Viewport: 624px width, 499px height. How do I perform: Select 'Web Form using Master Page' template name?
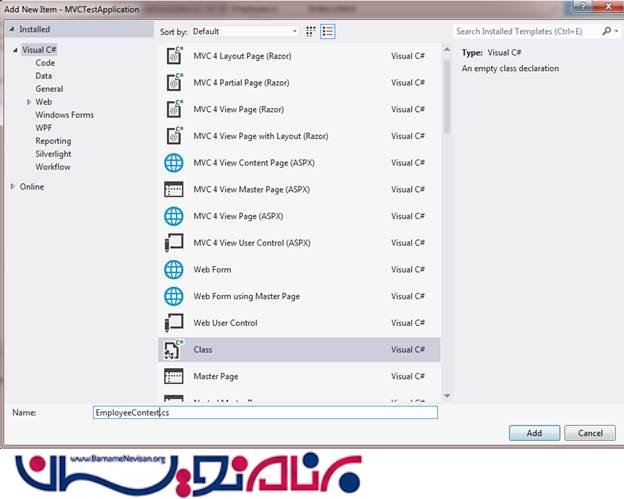(x=246, y=296)
